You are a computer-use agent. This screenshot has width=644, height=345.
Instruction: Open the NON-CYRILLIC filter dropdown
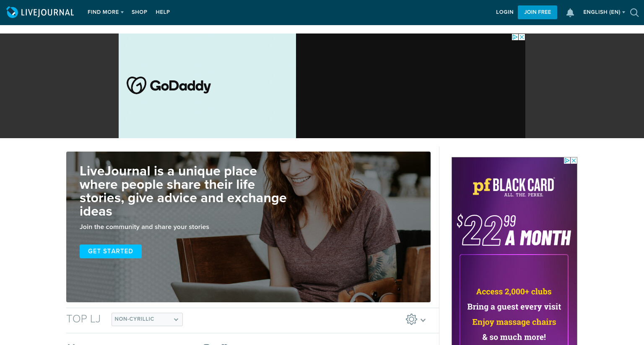pos(147,319)
